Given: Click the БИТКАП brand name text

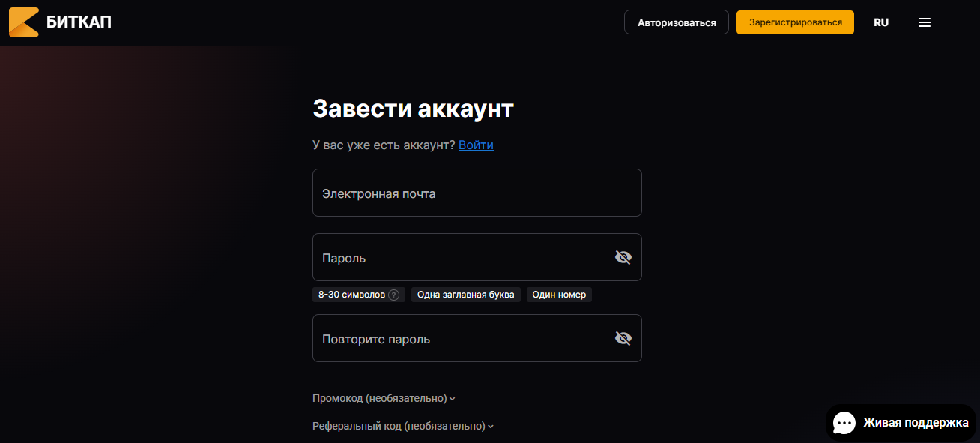Looking at the screenshot, I should [79, 22].
